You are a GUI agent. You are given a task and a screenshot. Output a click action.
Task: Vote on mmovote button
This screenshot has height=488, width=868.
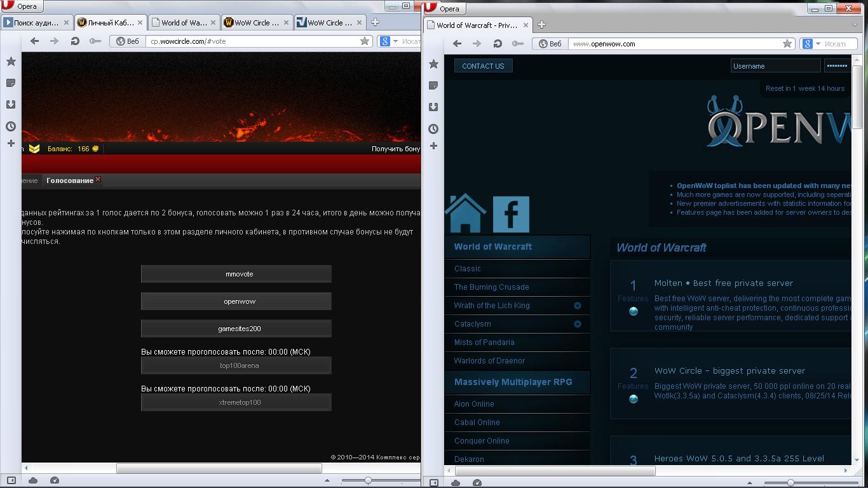pyautogui.click(x=236, y=274)
